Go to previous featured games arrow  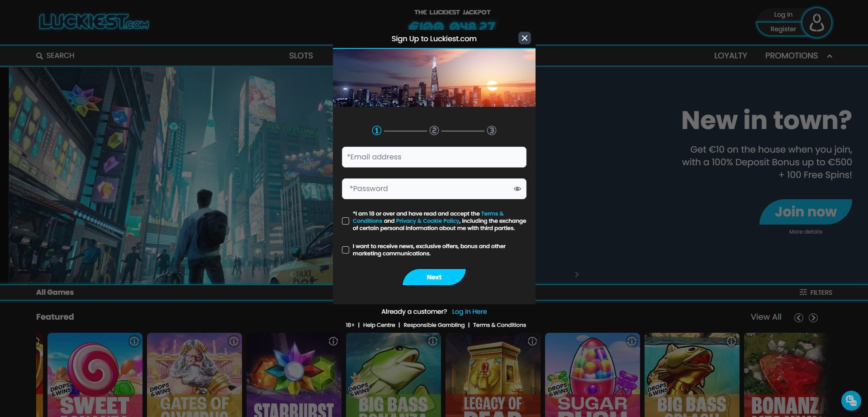coord(799,318)
